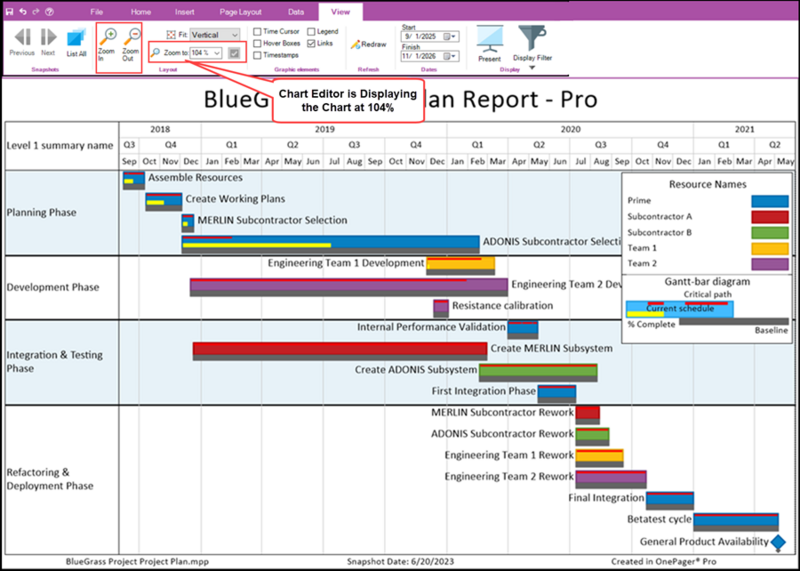Open the File tab

96,12
